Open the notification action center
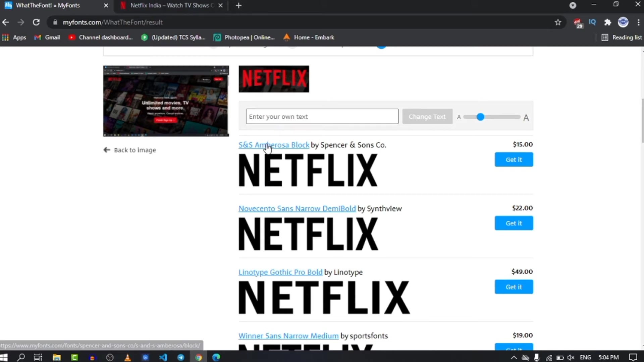Viewport: 644px width, 362px height. tap(633, 357)
